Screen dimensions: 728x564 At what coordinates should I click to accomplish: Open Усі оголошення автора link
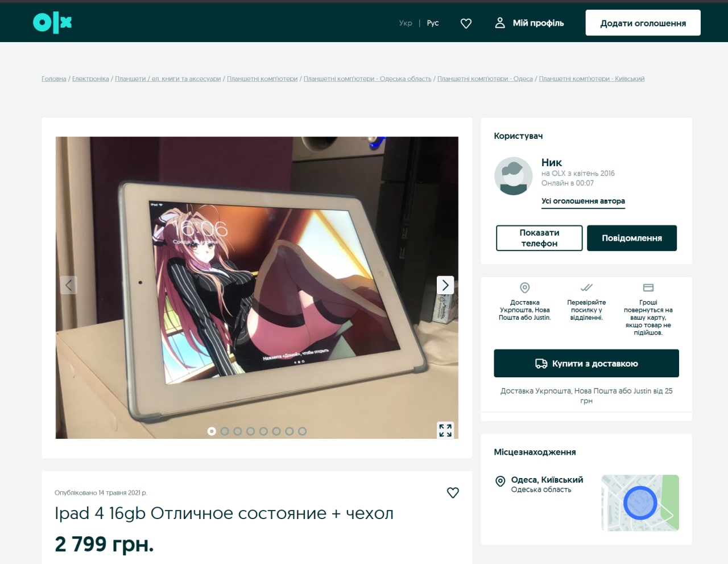tap(583, 201)
